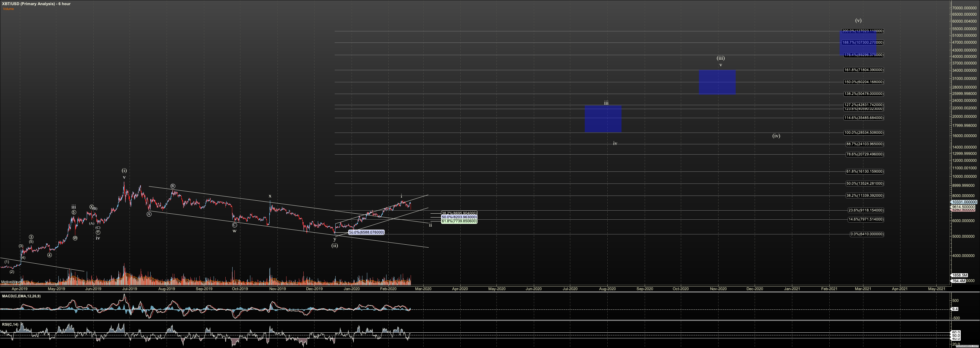Viewport: 980px width, 348px height.
Task: Click the w wave label below circled C
Action: (x=234, y=231)
